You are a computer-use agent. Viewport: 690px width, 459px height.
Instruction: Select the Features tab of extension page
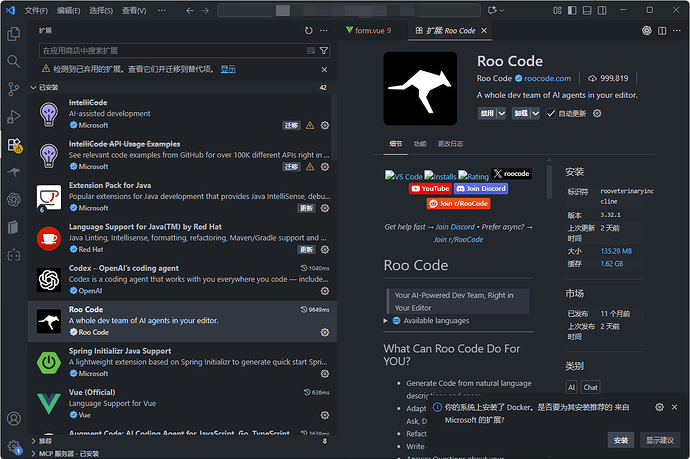pos(420,144)
